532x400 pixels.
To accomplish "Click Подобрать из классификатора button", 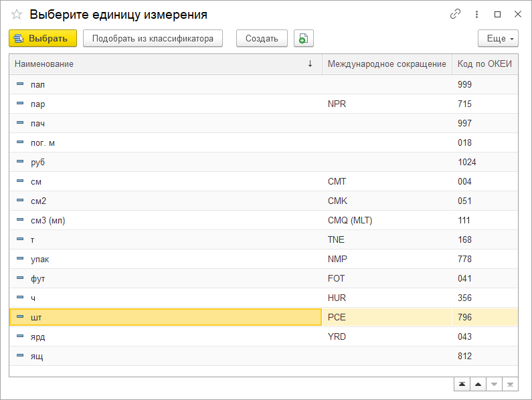I will coord(153,39).
